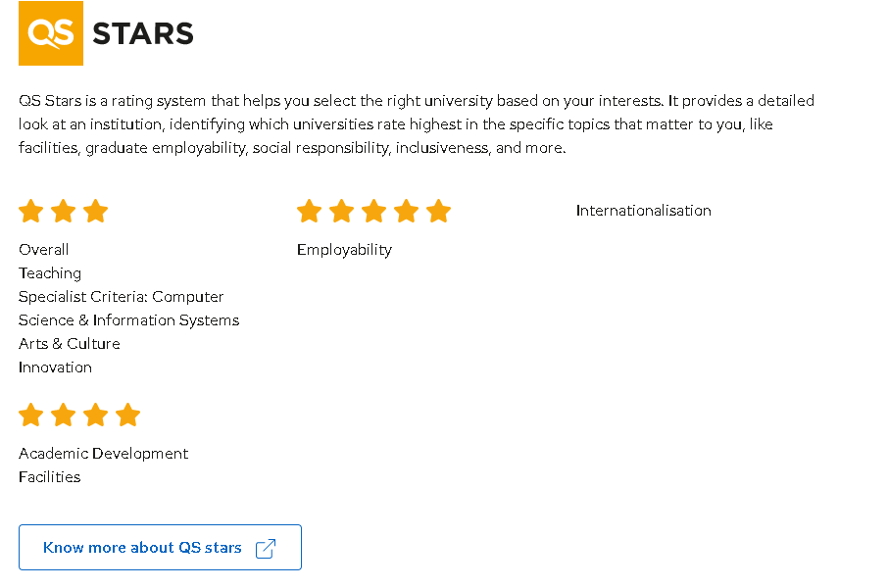Click the external link icon in button

point(266,548)
